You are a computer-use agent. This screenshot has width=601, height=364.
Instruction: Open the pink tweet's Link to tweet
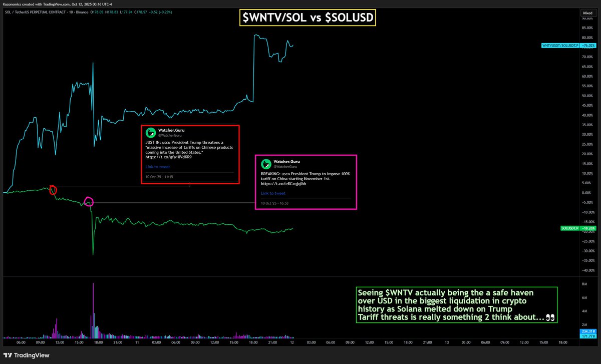pyautogui.click(x=273, y=193)
